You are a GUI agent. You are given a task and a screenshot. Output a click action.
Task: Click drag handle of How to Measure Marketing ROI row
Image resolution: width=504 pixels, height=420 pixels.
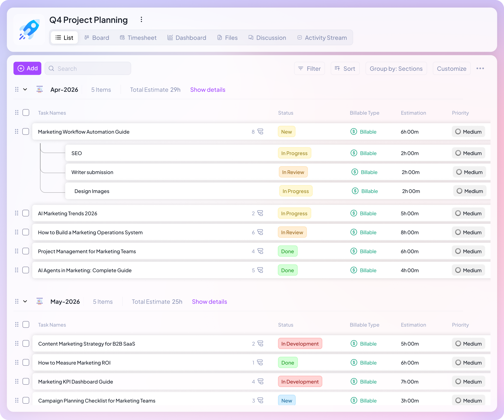pyautogui.click(x=17, y=363)
